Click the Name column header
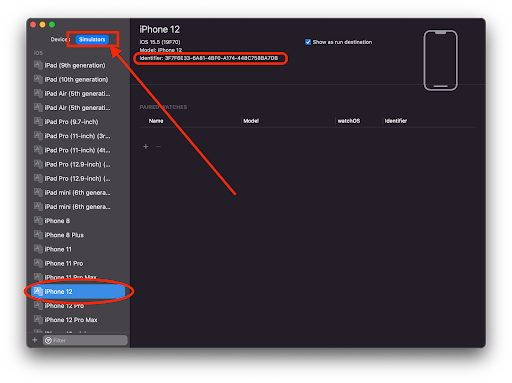The image size is (512, 383). point(156,121)
